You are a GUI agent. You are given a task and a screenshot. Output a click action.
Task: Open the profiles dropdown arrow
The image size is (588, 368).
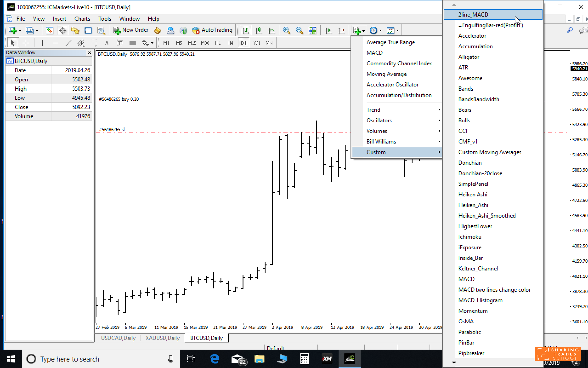point(37,31)
